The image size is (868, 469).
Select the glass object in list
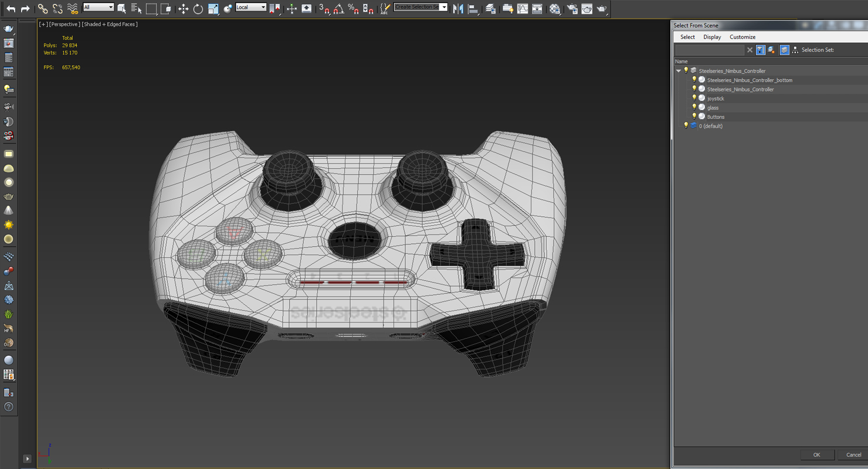pyautogui.click(x=713, y=108)
